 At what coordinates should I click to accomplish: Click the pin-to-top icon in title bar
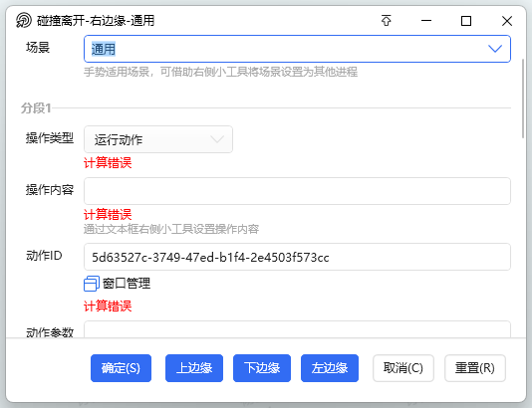387,21
